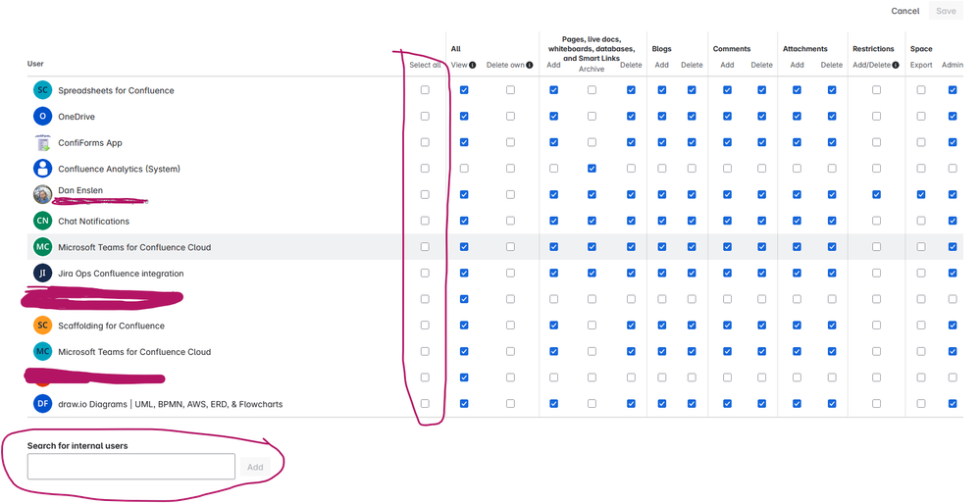Click the Confluence Analytics (System) name
This screenshot has height=503, width=980.
tap(119, 169)
